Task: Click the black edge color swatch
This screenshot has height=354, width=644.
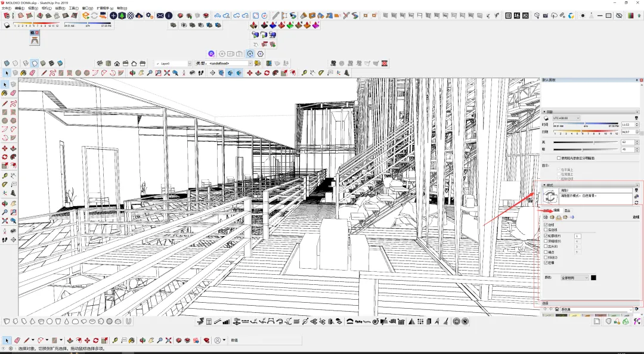Action: point(593,278)
